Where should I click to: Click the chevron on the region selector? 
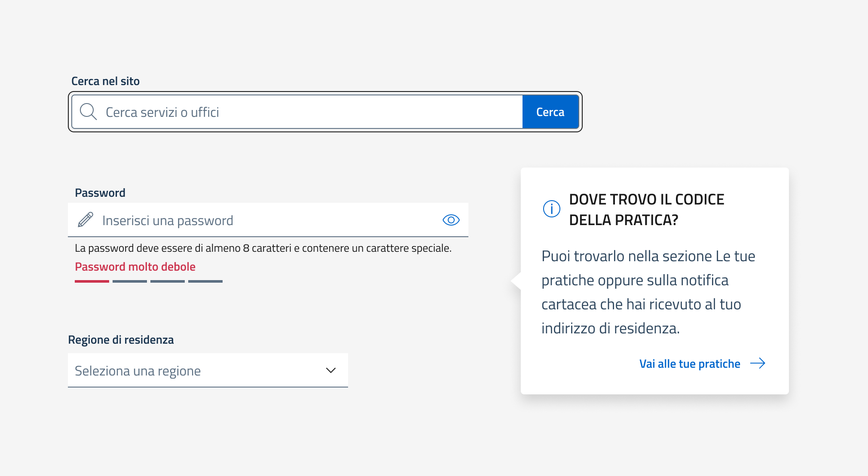pyautogui.click(x=330, y=369)
